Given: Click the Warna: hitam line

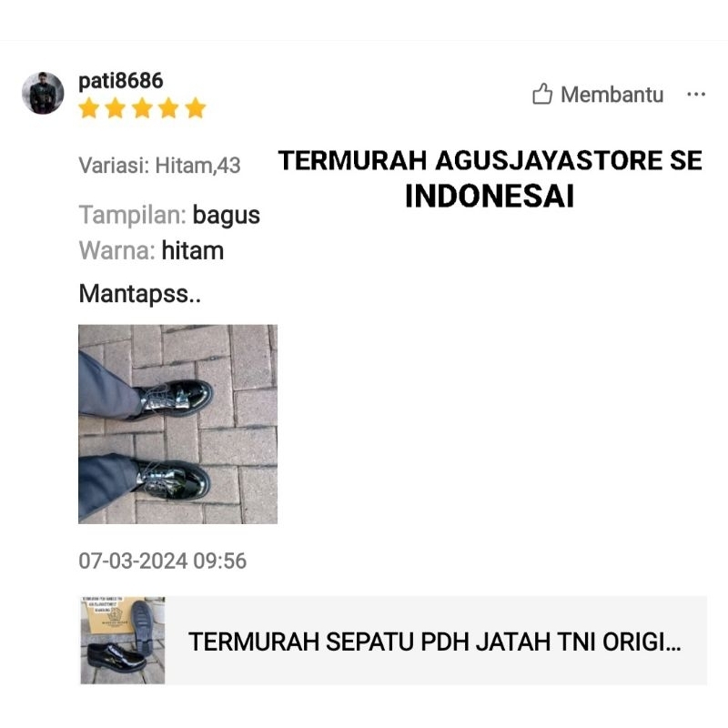Looking at the screenshot, I should point(151,251).
